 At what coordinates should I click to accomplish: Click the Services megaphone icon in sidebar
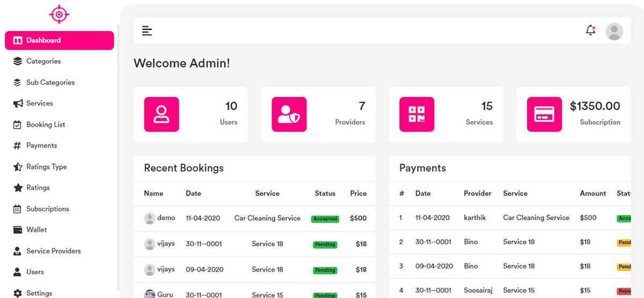tap(18, 103)
